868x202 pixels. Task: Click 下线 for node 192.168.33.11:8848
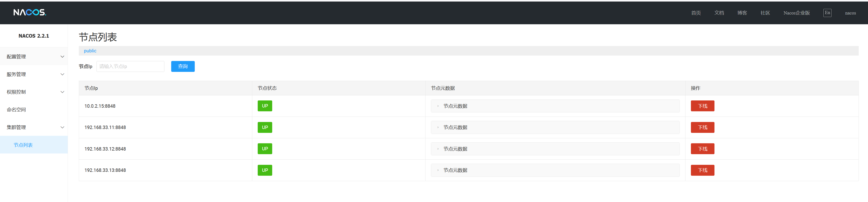click(x=702, y=127)
